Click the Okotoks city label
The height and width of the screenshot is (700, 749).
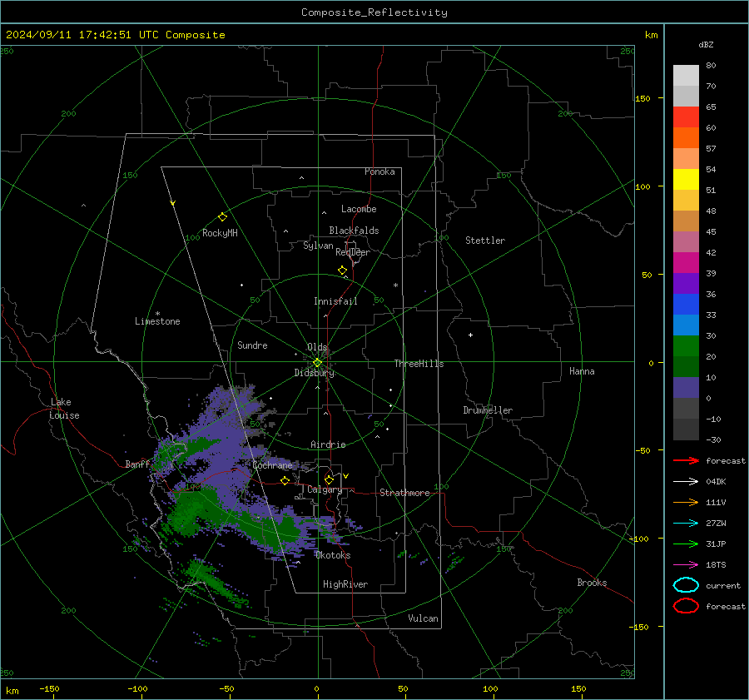click(x=333, y=555)
